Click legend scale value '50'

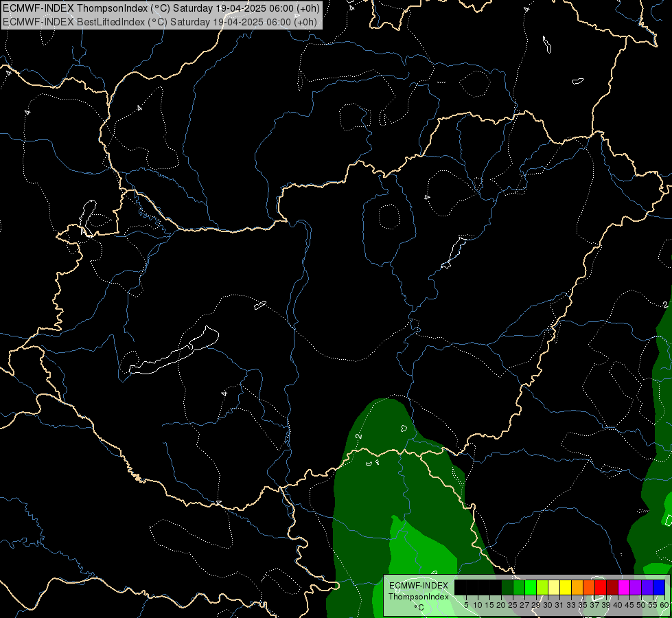click(x=641, y=605)
